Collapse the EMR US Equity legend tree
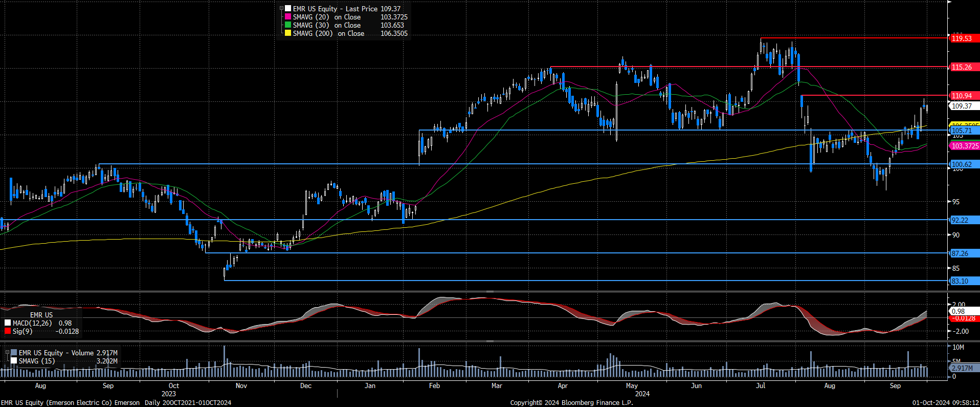Image resolution: width=980 pixels, height=407 pixels. coord(281,9)
